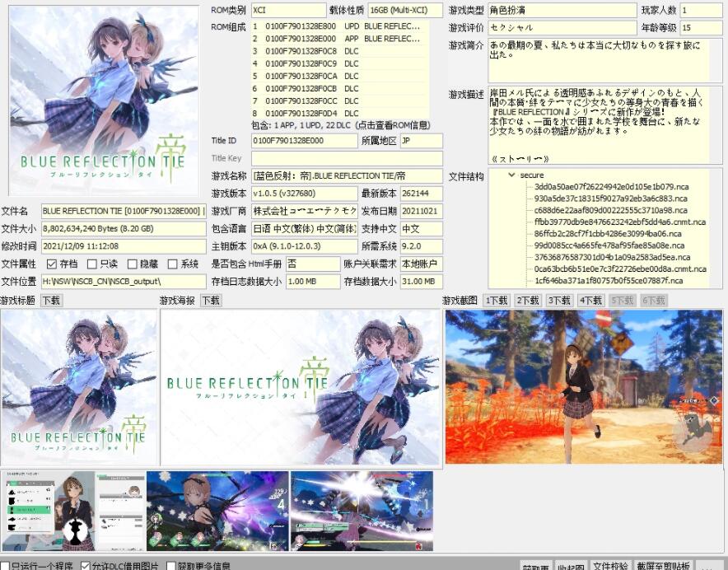Viewport: 728px width, 570px height.
Task: Click the 文件校验 button
Action: (610, 565)
